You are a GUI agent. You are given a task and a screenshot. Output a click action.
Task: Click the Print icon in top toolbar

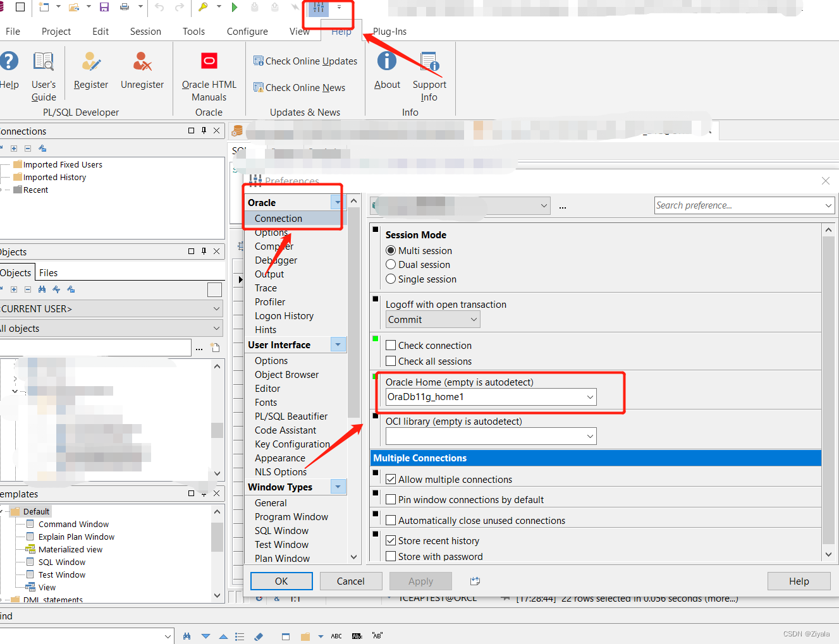[125, 7]
